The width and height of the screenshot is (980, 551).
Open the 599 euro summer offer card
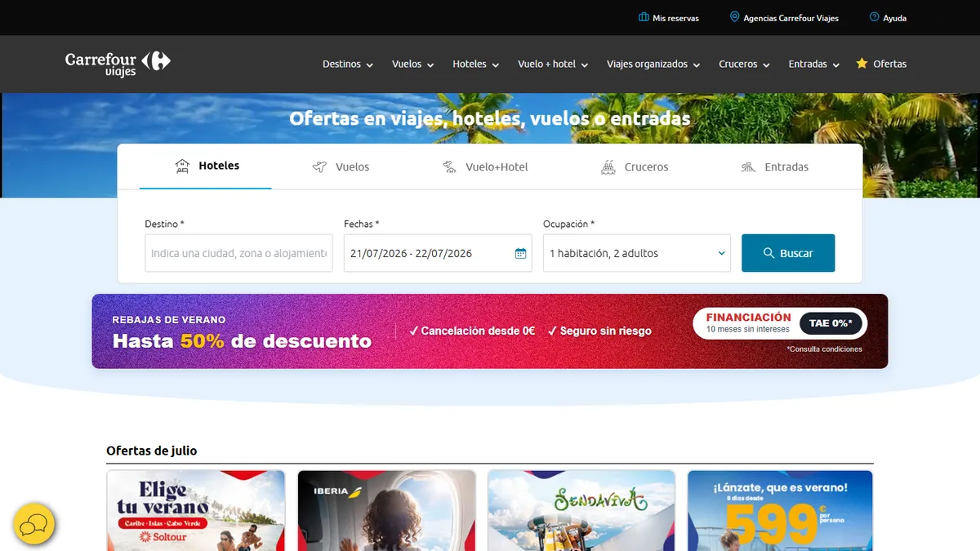tap(780, 510)
